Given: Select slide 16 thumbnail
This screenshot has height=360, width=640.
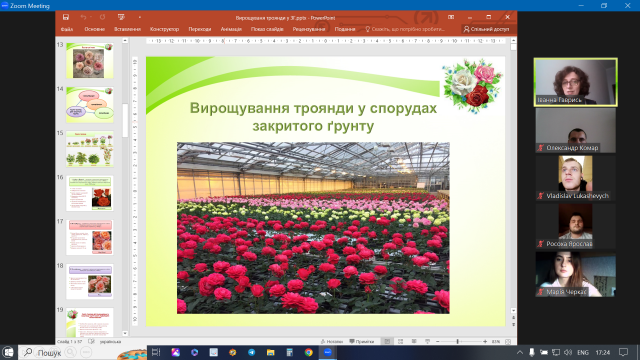Looking at the screenshot, I should coord(90,193).
